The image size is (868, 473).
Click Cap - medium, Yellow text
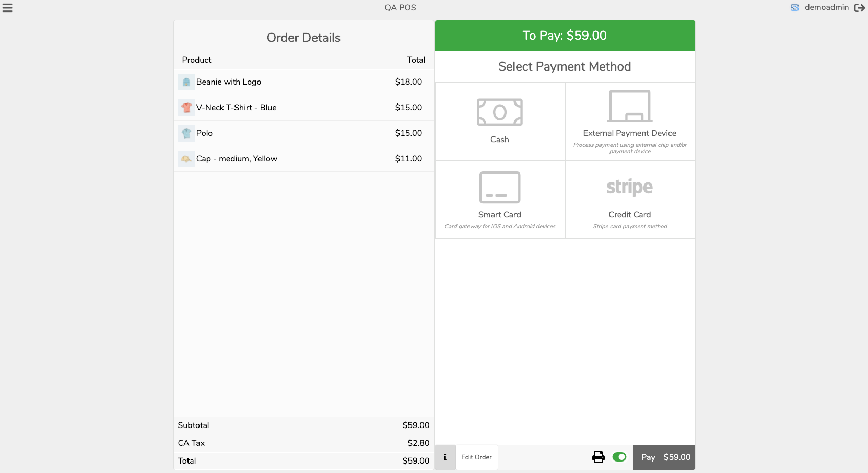pos(237,159)
